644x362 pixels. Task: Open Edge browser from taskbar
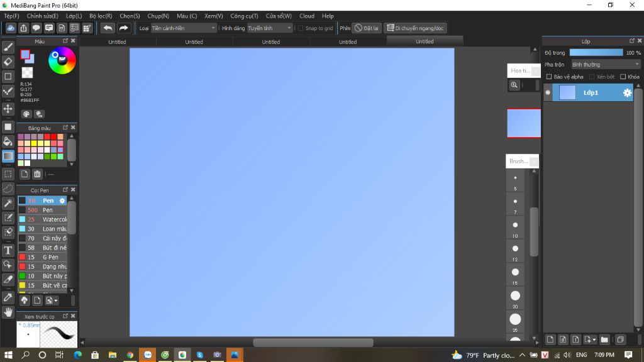click(77, 355)
